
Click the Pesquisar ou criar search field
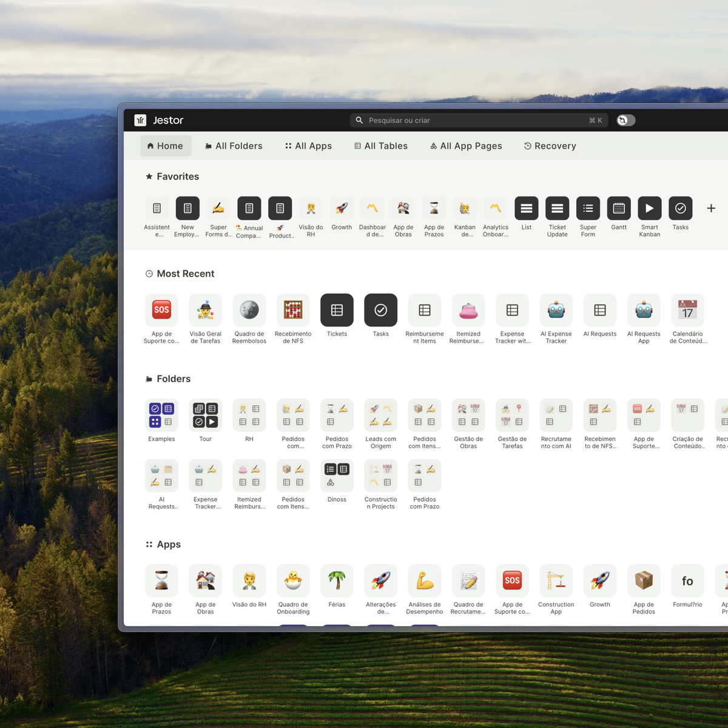click(x=478, y=120)
